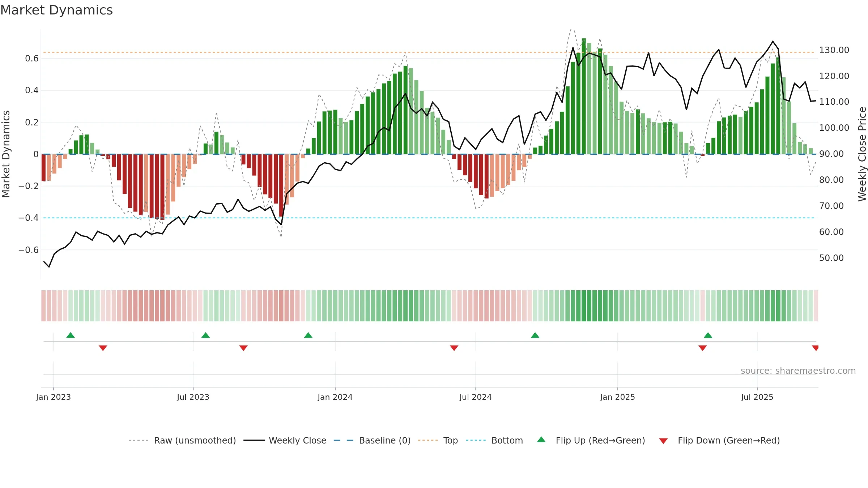The image size is (868, 488).
Task: Click the Market Dynamics chart title
Action: pyautogui.click(x=56, y=10)
